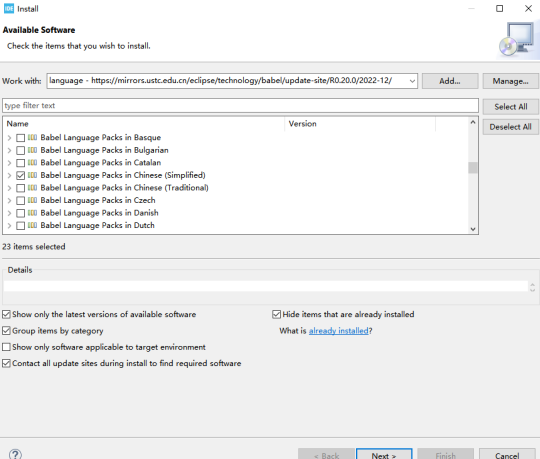The image size is (540, 459).
Task: Click Deselect All button
Action: [x=510, y=127]
